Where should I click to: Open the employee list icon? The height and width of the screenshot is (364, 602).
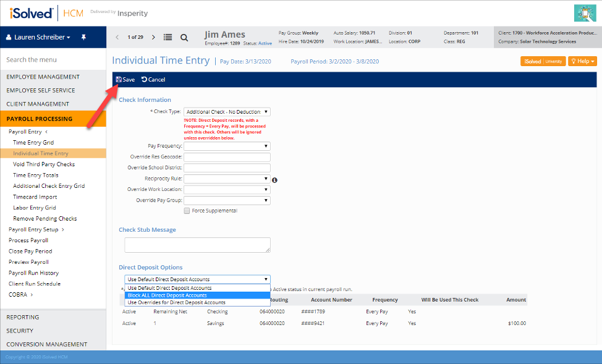point(167,37)
